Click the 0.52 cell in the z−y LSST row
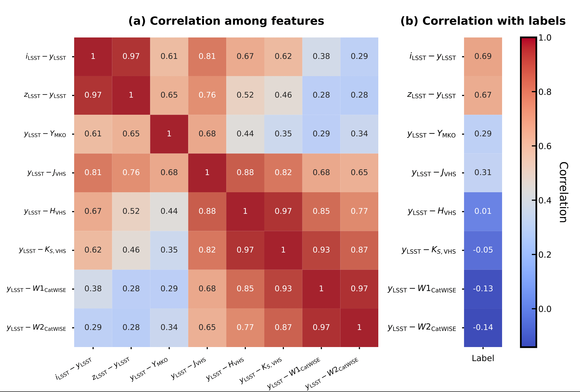 245,95
